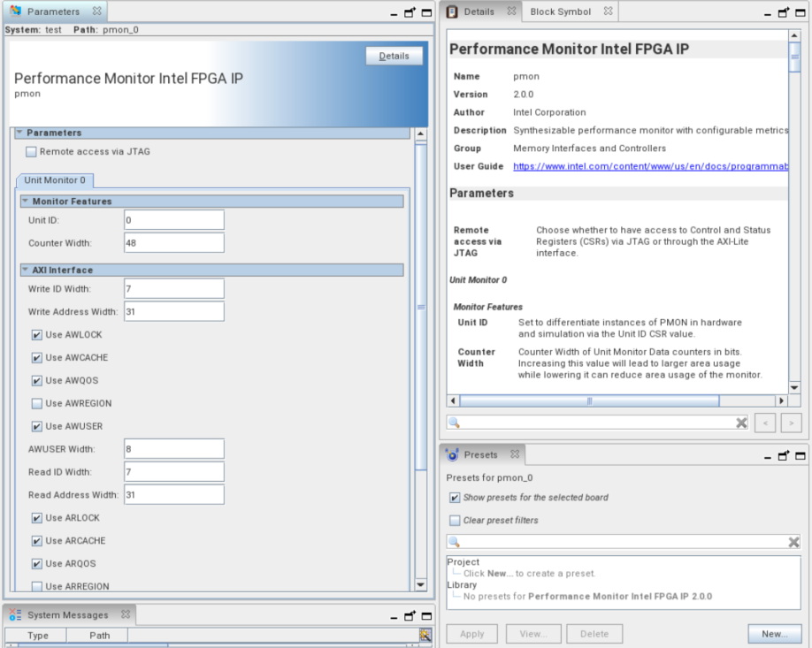Select the Unit Monitor 0 tab
Screen dimensions: 812x648
tap(55, 180)
